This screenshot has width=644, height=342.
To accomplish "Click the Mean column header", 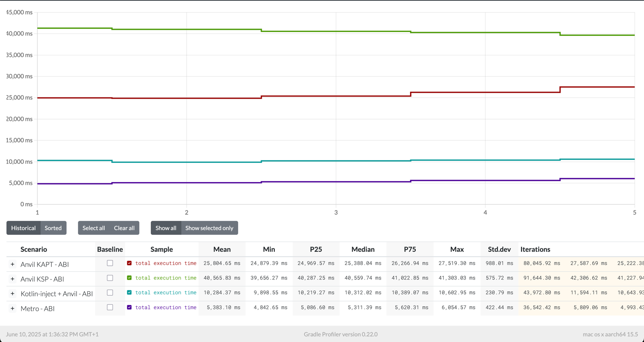I will pos(222,249).
